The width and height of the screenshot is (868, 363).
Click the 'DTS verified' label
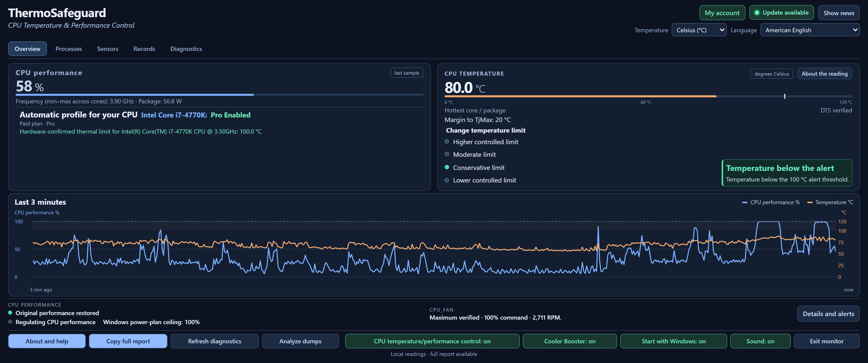point(836,110)
